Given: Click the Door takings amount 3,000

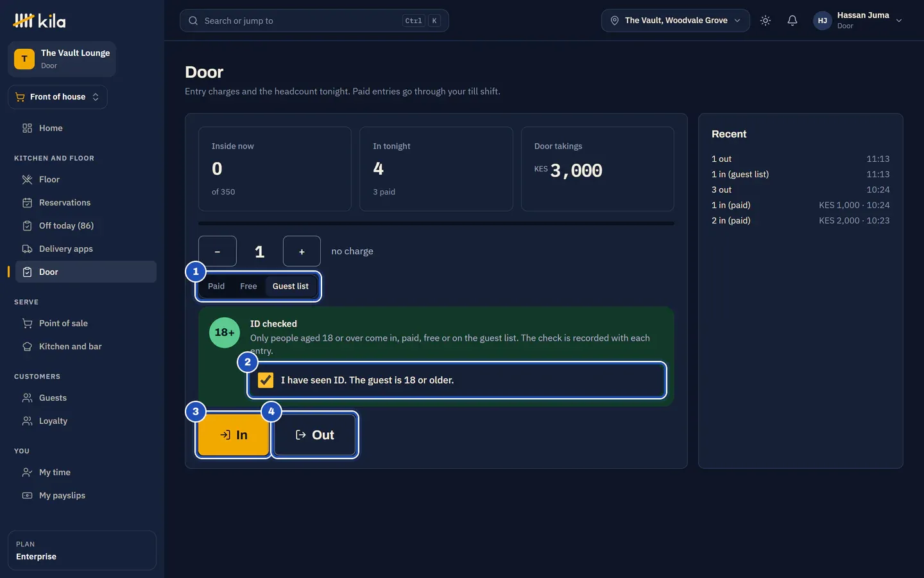Looking at the screenshot, I should coord(576,171).
